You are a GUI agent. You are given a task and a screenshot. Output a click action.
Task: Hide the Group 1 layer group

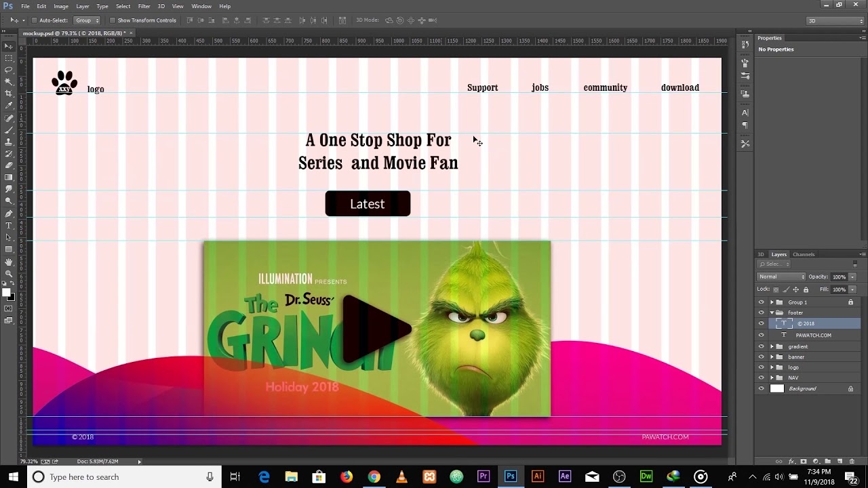[x=761, y=302]
